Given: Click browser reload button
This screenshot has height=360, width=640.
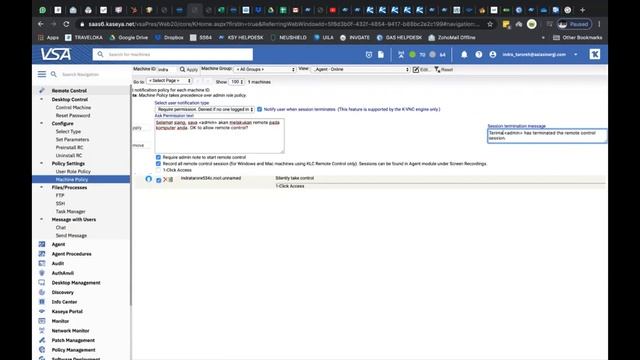Looking at the screenshot, I should (x=66, y=24).
